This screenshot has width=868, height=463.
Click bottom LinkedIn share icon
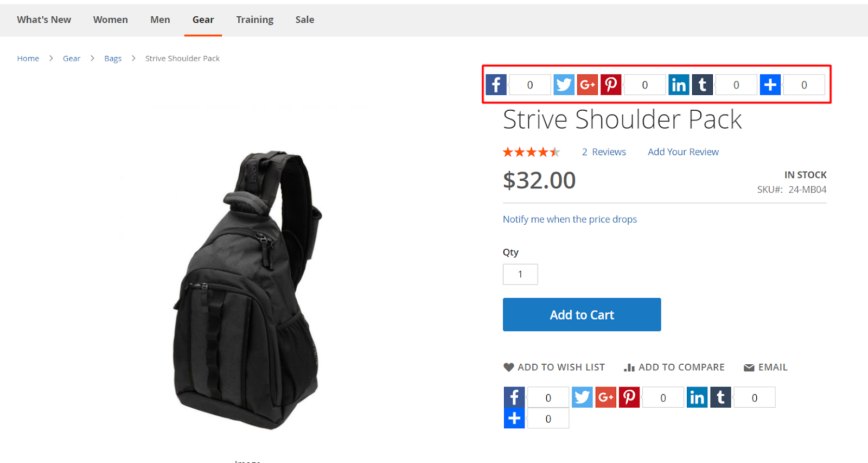(x=697, y=397)
